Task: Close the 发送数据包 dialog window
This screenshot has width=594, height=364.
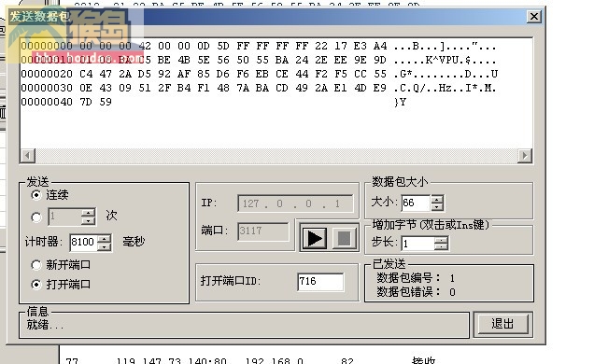Action: click(x=534, y=17)
